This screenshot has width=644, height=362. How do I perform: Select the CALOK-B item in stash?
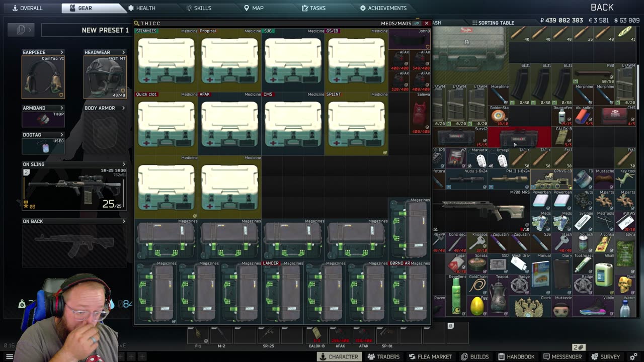pos(561,137)
